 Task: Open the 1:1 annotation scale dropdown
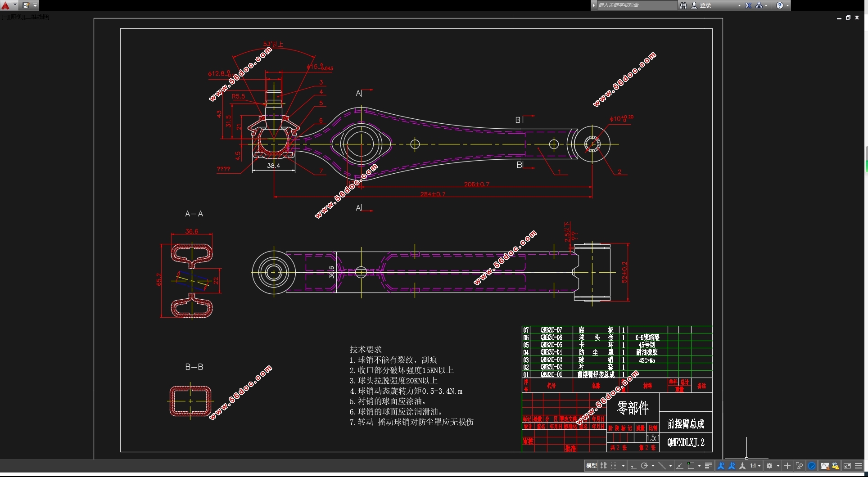pyautogui.click(x=755, y=466)
